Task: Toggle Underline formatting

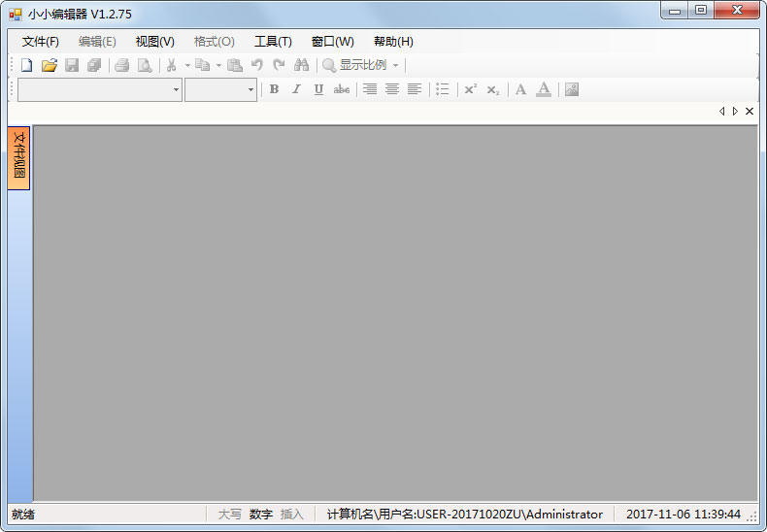Action: (318, 89)
